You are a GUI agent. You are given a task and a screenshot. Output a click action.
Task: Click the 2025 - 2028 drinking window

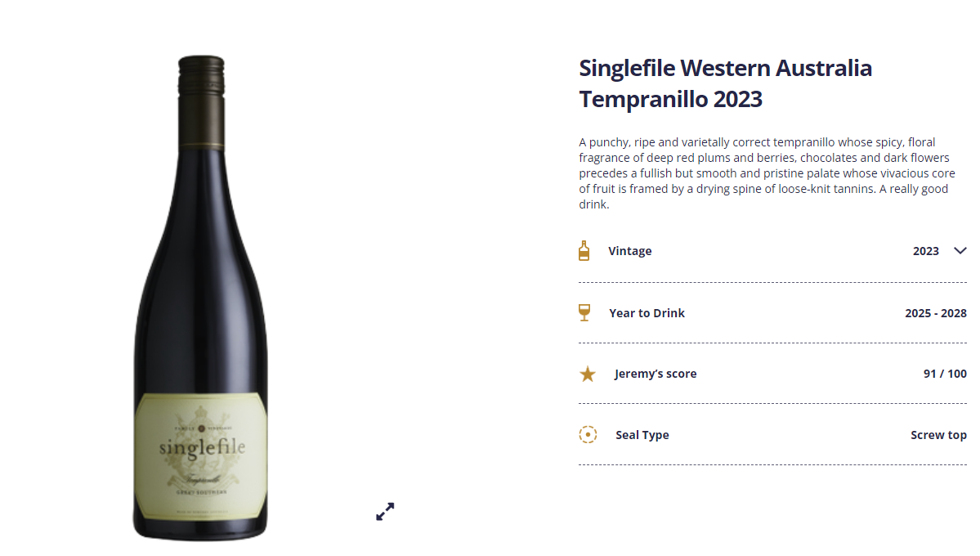936,312
